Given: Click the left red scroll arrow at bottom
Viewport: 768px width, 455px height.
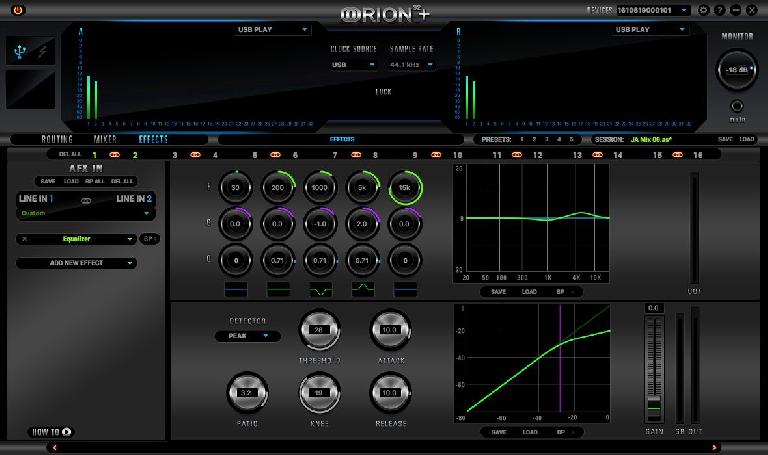Looking at the screenshot, I should (x=54, y=447).
